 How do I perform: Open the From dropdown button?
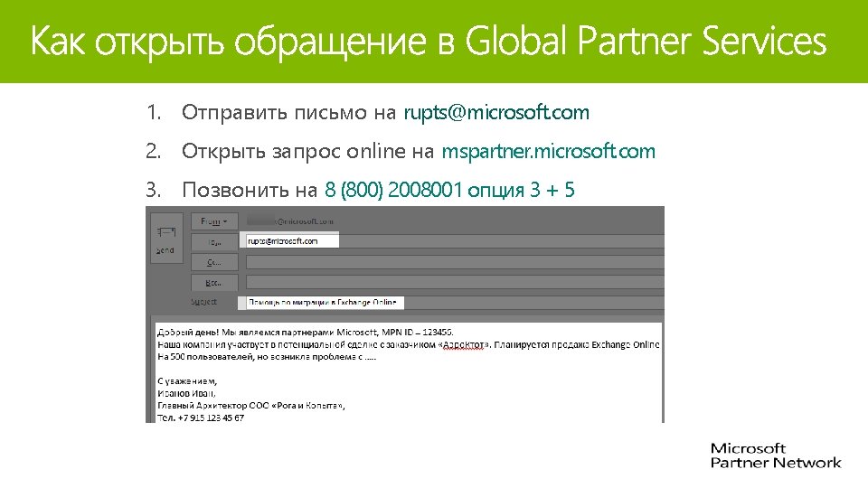[214, 221]
